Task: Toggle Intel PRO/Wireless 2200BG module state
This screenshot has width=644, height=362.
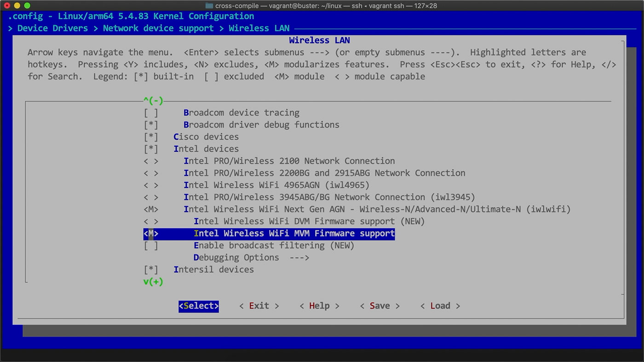Action: tap(151, 173)
